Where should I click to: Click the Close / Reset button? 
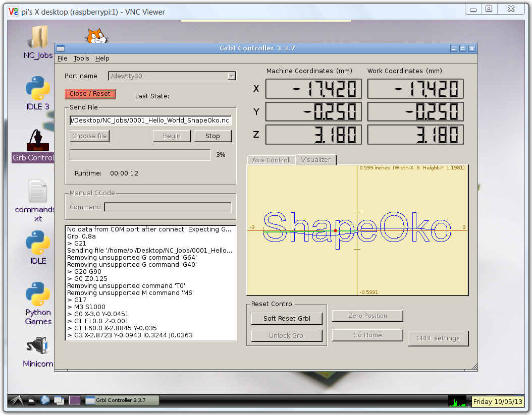pyautogui.click(x=90, y=94)
